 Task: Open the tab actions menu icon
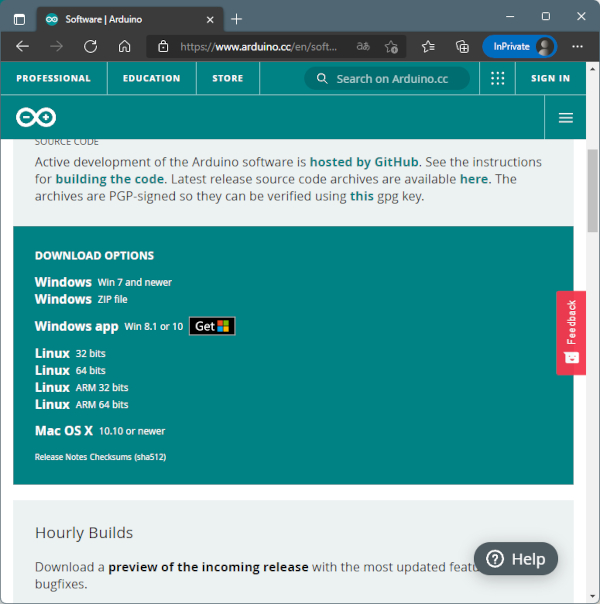click(19, 19)
